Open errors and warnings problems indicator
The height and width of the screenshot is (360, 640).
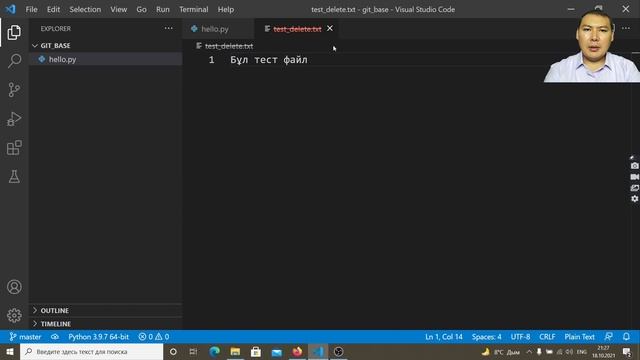pyautogui.click(x=153, y=337)
